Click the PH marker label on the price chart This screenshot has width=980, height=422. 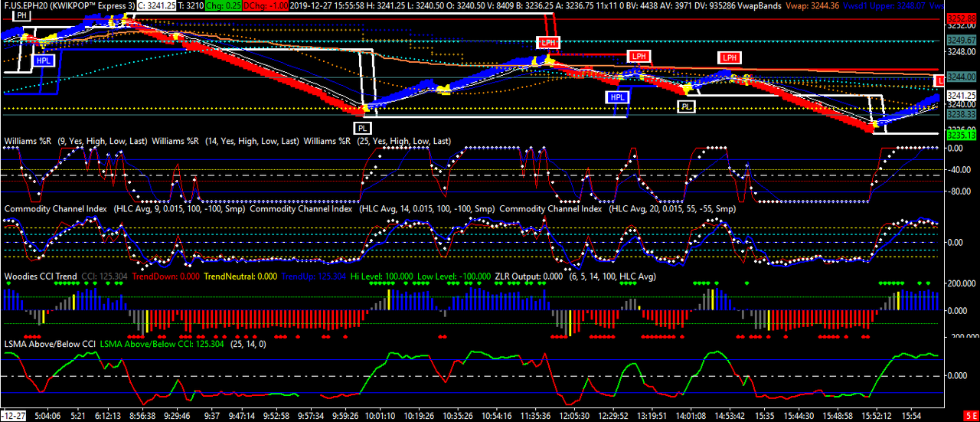click(21, 15)
